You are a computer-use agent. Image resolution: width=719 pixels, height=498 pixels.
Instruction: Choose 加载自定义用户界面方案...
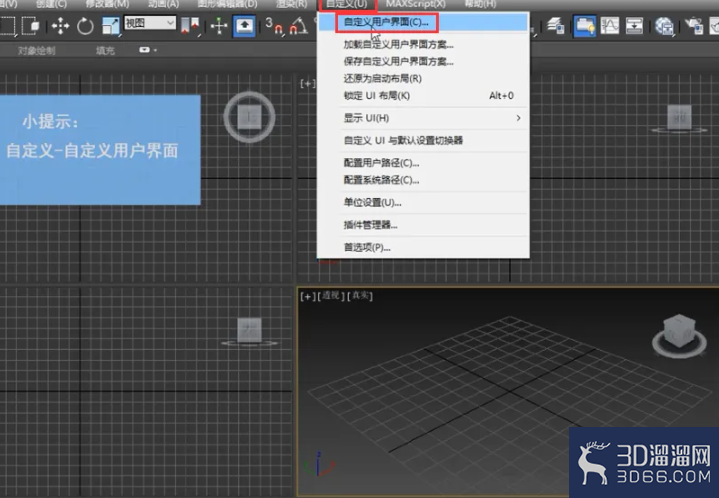click(x=423, y=44)
